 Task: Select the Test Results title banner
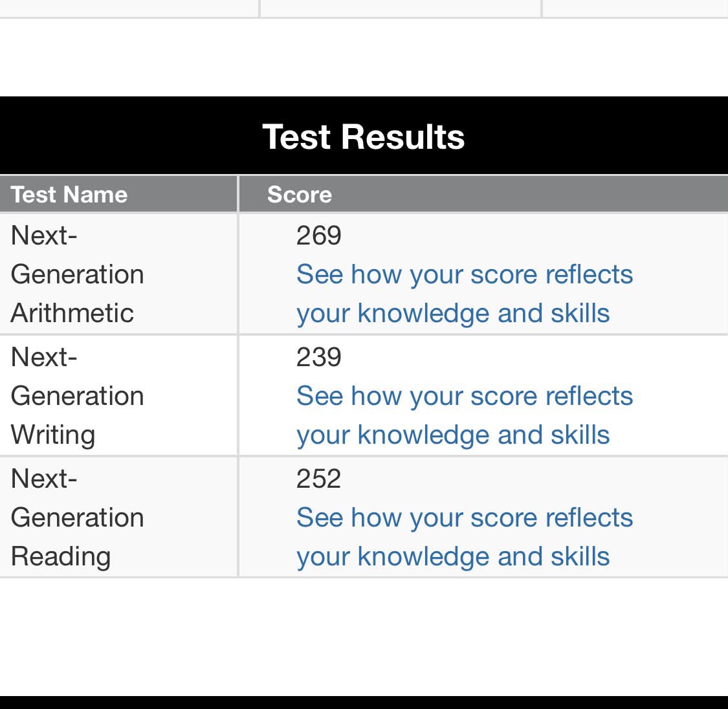(364, 135)
